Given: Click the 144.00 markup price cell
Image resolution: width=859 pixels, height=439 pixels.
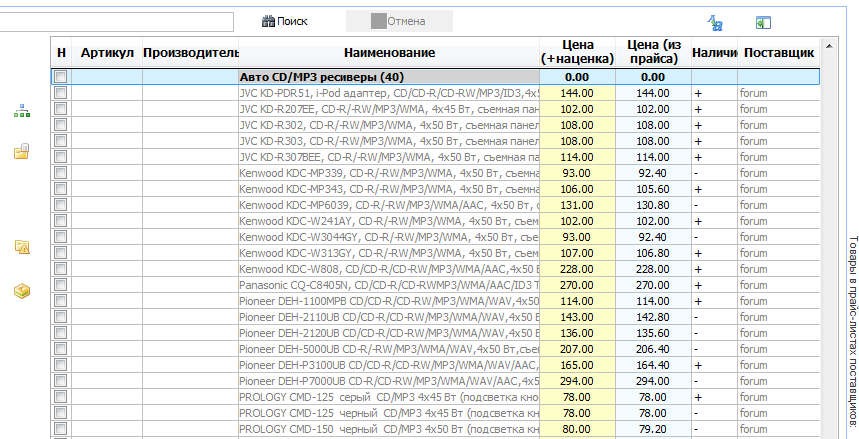Looking at the screenshot, I should coord(577,93).
